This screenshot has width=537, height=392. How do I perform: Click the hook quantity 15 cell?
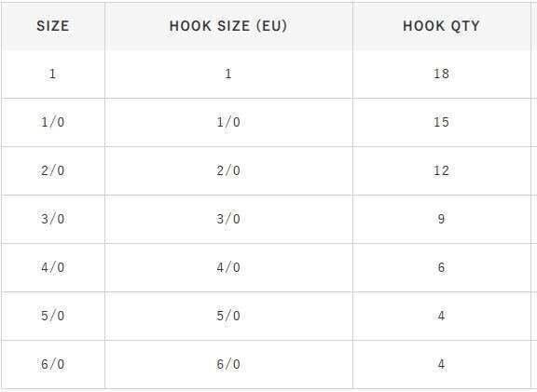click(442, 122)
